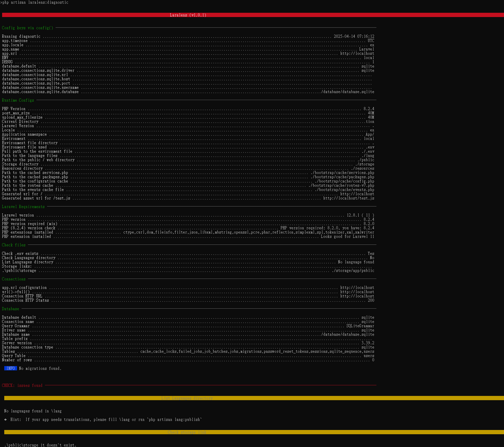
Task: Click ".\public\storage it doesn't exist." message
Action: coord(40,445)
